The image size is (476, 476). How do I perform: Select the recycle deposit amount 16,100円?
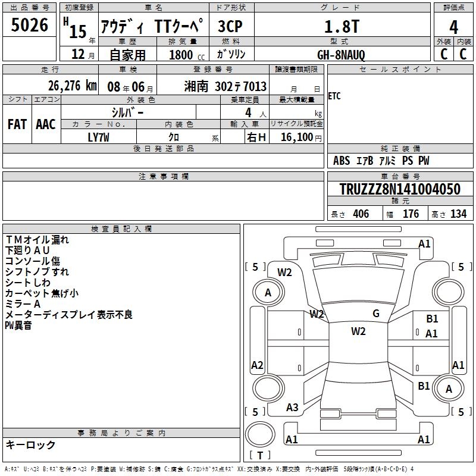[x=300, y=137]
